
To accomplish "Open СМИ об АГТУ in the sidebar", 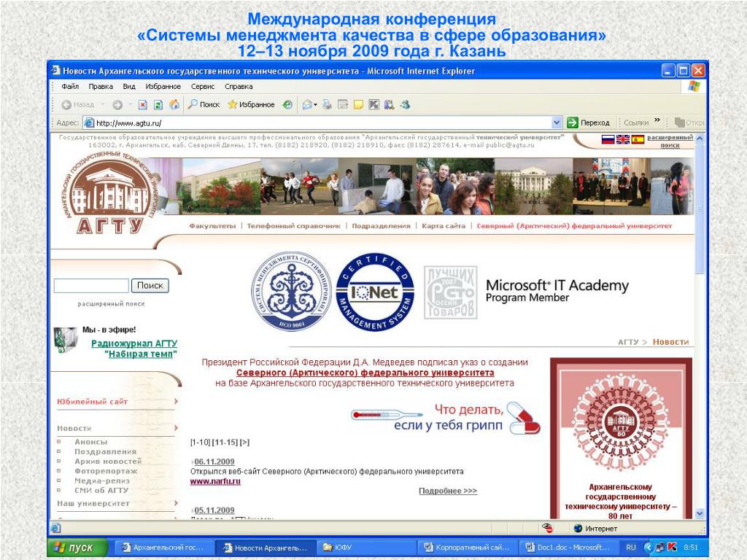I will [x=101, y=490].
